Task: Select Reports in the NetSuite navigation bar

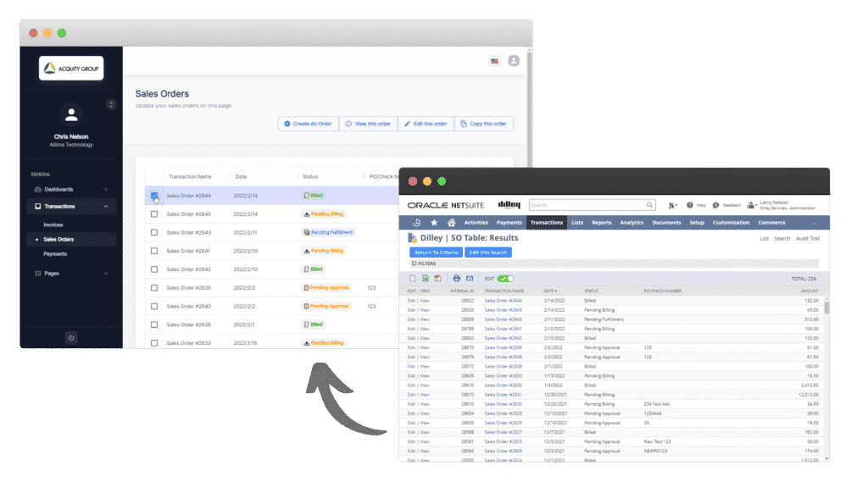Action: [603, 223]
